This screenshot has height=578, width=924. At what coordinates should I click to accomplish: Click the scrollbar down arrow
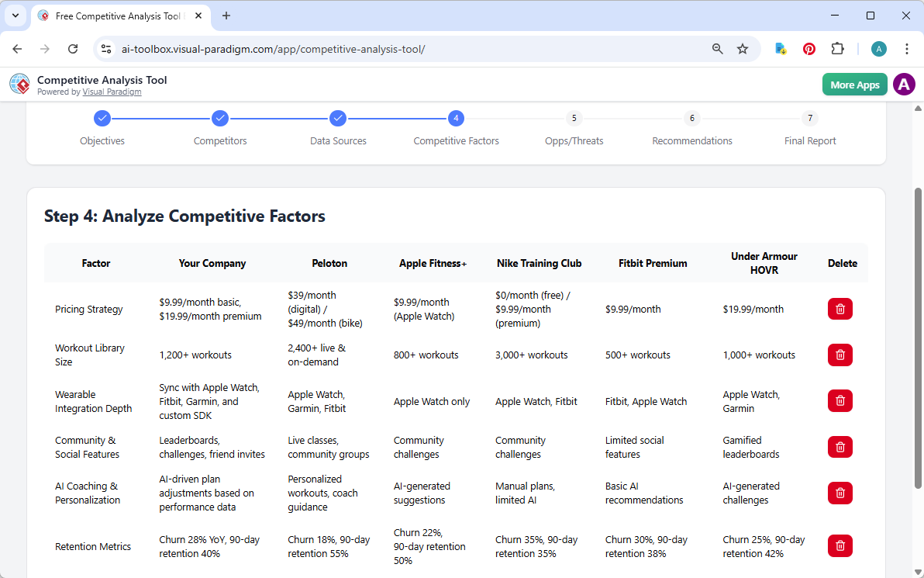pyautogui.click(x=915, y=572)
